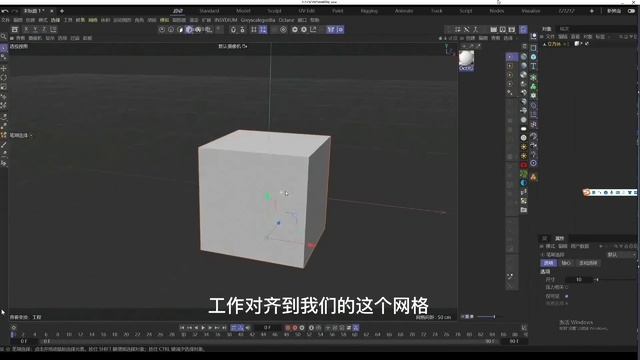Click the red record keyframe button

(x=288, y=328)
